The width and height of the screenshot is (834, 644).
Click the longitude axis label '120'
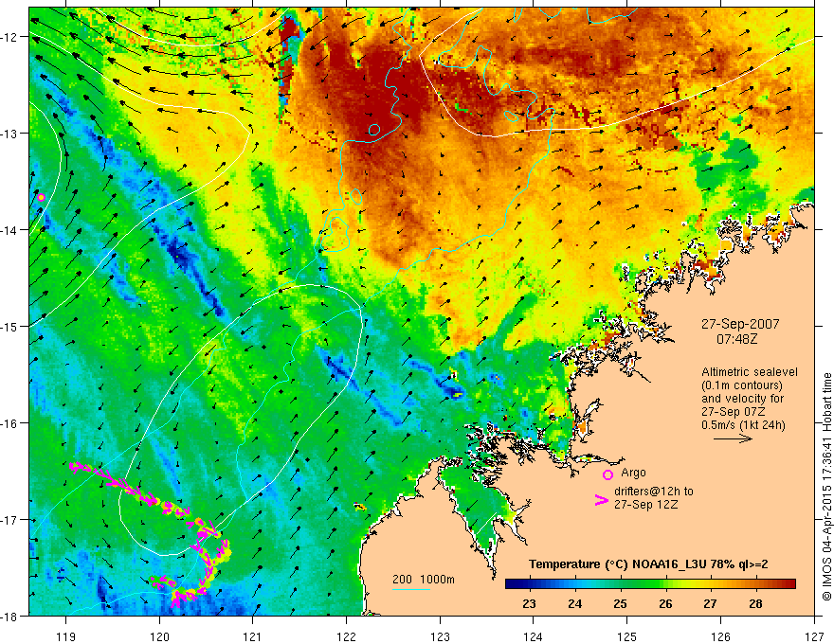point(159,636)
